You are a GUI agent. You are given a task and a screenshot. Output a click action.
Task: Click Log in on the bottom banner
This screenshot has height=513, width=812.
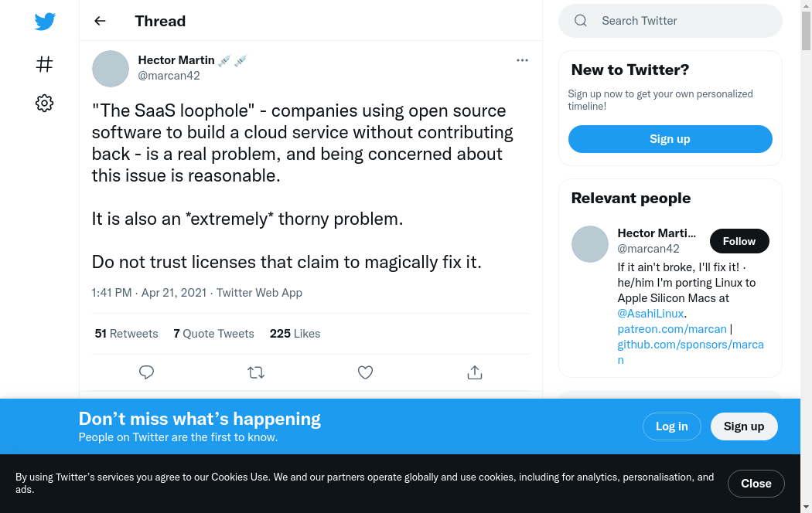[x=671, y=426]
